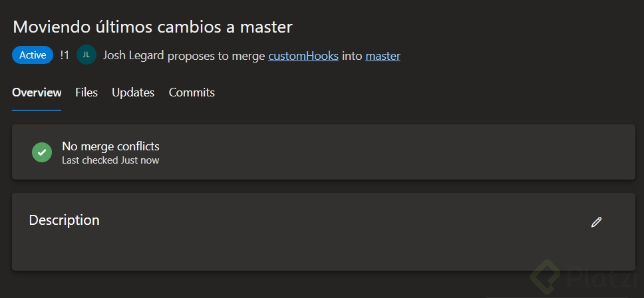Open the customHooks source branch link

click(303, 56)
